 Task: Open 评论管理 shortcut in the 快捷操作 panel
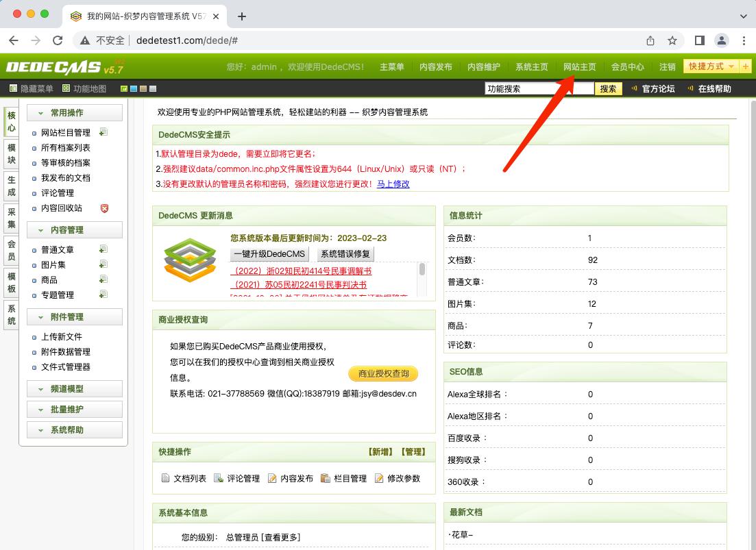coord(236,478)
